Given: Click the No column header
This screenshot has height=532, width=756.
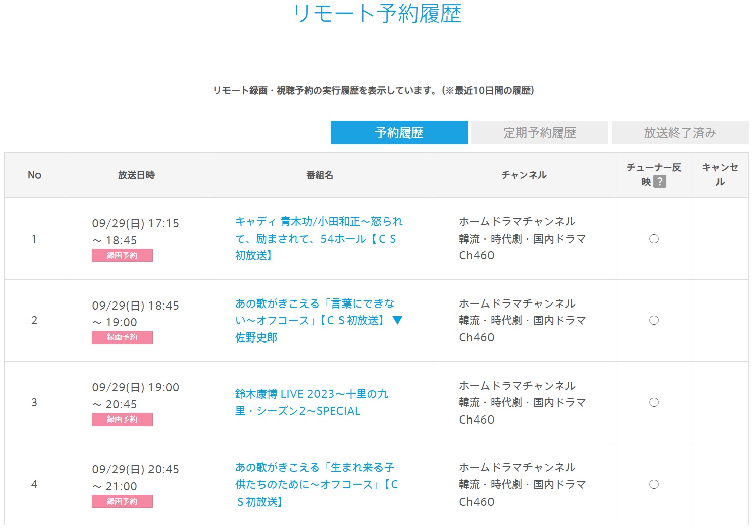Looking at the screenshot, I should pyautogui.click(x=34, y=175).
